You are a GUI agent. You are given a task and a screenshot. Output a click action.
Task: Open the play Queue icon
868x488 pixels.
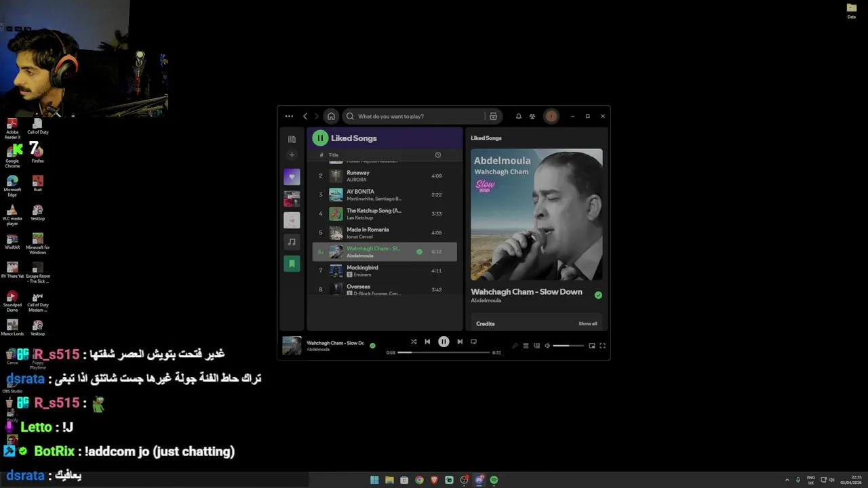[x=526, y=346]
